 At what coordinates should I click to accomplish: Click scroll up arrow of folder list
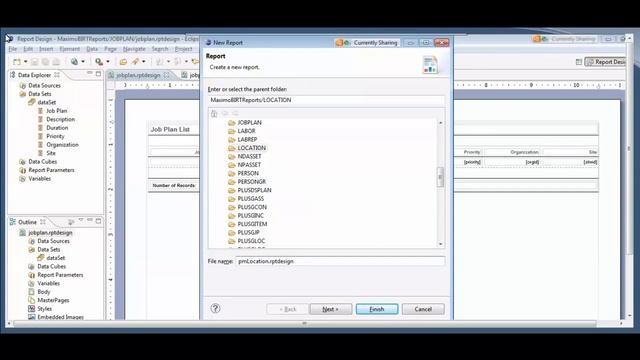440,122
